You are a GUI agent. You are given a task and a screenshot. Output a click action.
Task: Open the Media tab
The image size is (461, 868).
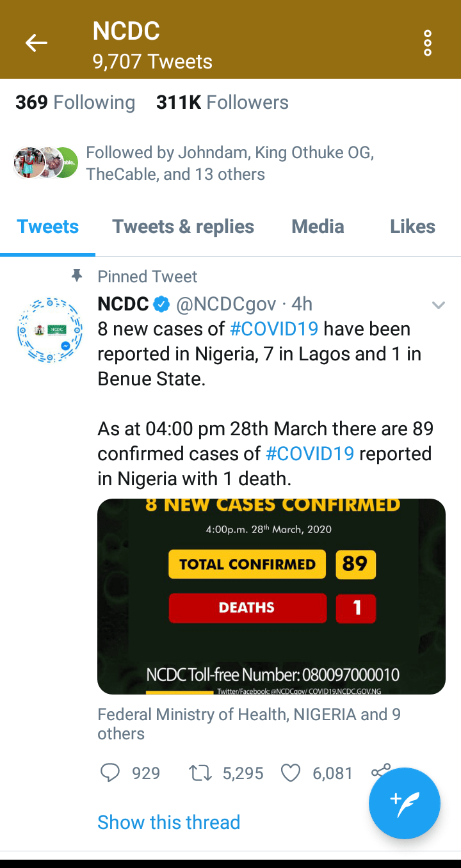318,227
